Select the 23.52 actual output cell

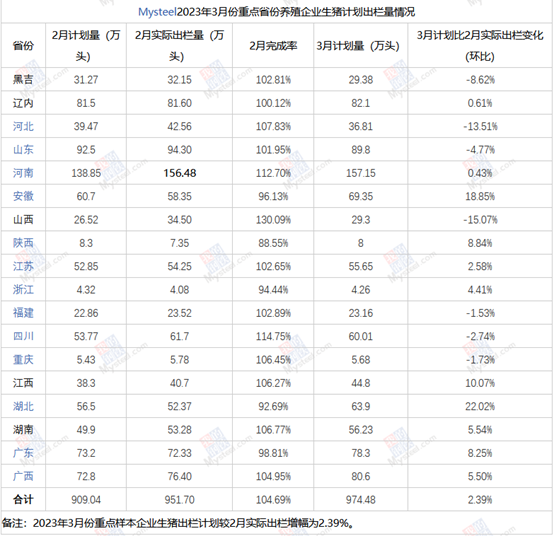click(179, 313)
